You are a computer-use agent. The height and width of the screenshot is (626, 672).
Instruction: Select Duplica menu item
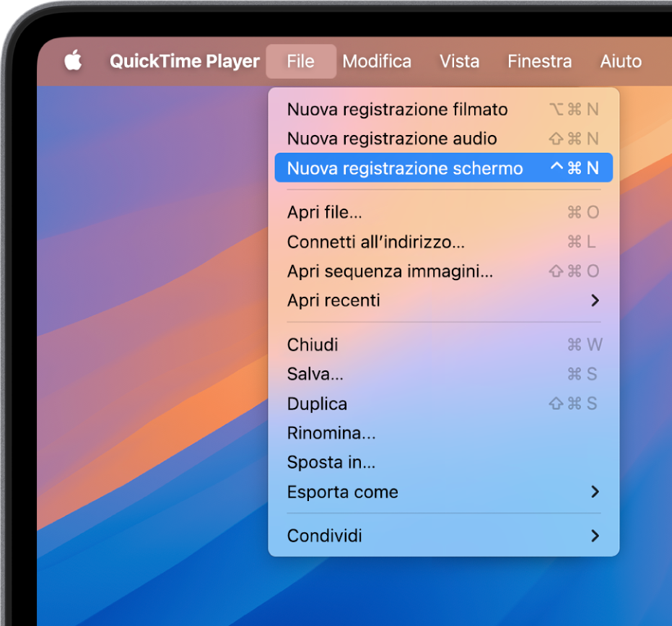pyautogui.click(x=444, y=404)
